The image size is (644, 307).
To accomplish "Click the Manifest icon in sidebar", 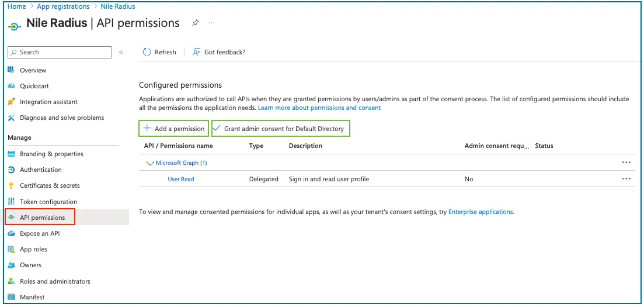I will click(x=12, y=297).
